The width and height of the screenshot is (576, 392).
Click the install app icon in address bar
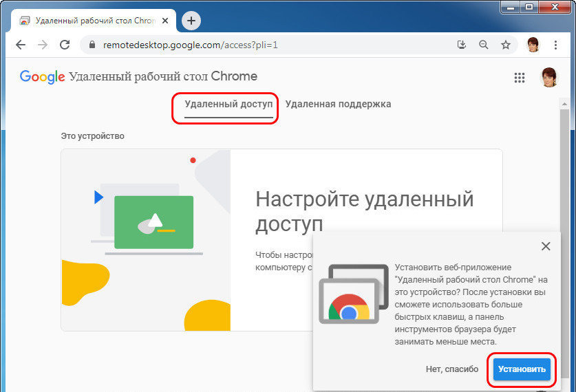coord(462,45)
